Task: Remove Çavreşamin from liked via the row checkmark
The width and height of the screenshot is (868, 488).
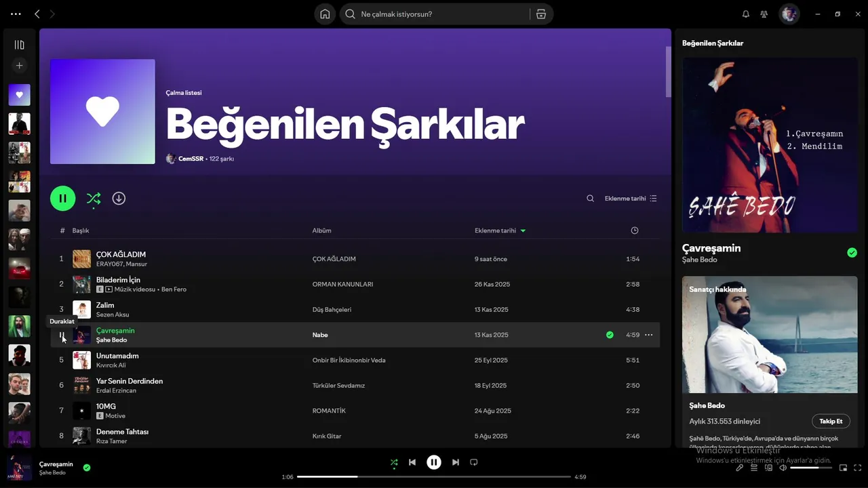Action: coord(610,335)
